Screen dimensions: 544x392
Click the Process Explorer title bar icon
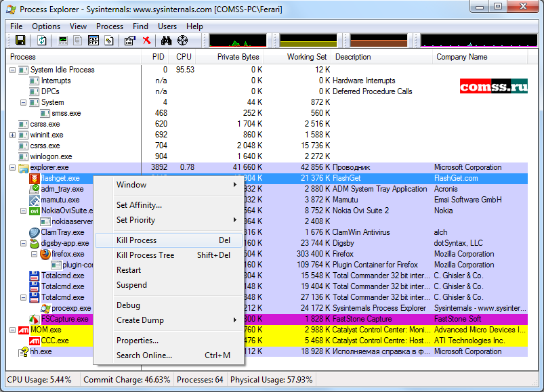(11, 9)
